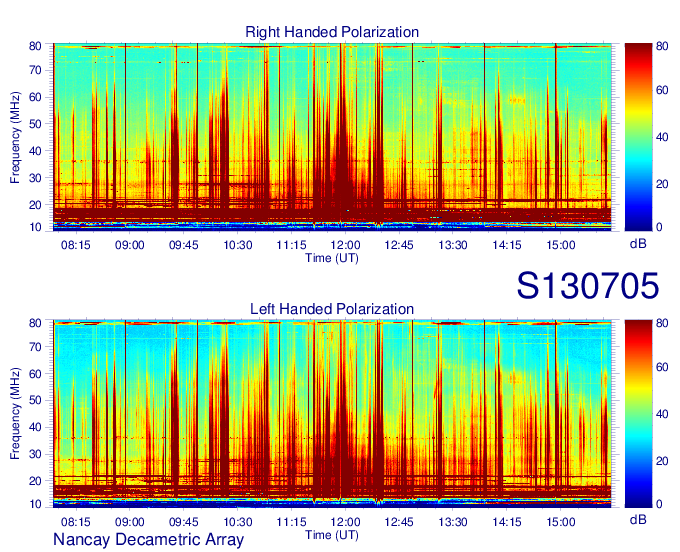Click the 20 dB mark on Left Handed colorbar
Viewport: 680px width, 552px height.
click(x=662, y=461)
